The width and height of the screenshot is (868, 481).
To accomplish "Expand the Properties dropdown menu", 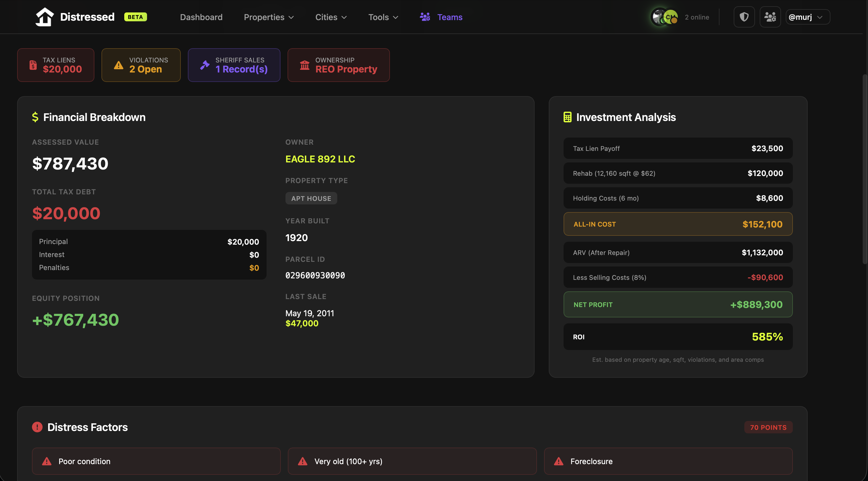I will (269, 17).
